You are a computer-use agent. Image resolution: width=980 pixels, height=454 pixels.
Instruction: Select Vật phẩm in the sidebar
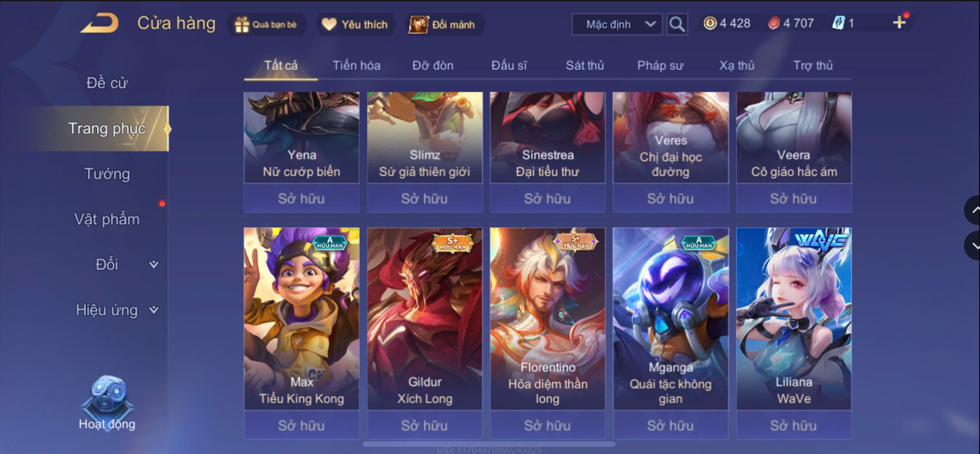click(107, 219)
